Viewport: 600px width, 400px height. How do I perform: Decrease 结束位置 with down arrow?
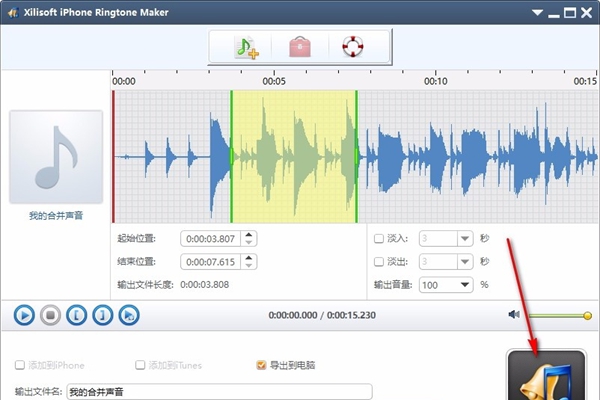click(249, 266)
